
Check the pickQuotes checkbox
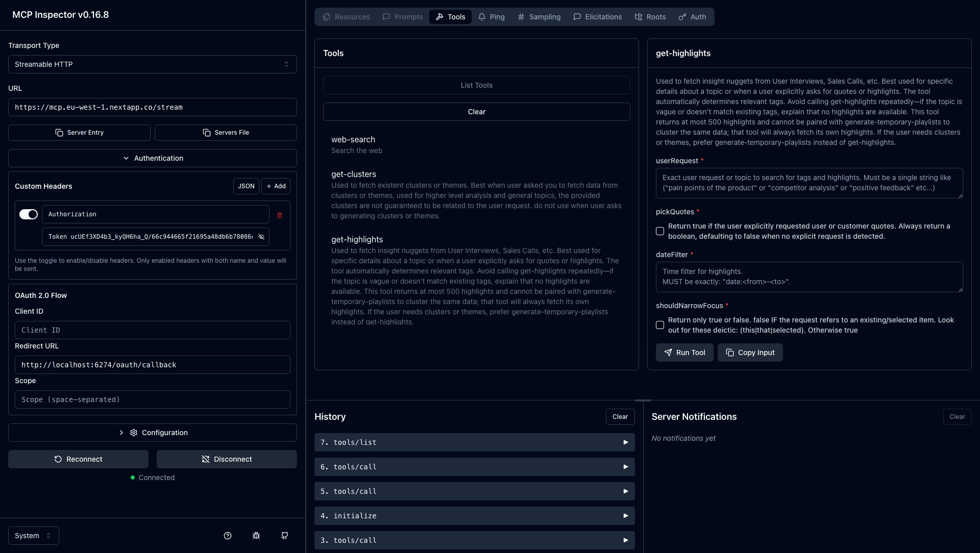(660, 231)
